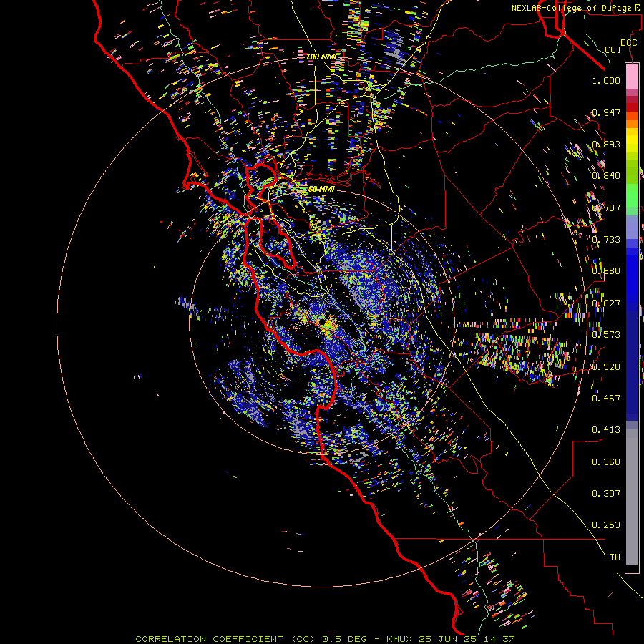Click the 0.840 scale value
The height and width of the screenshot is (644, 644).
(x=606, y=176)
